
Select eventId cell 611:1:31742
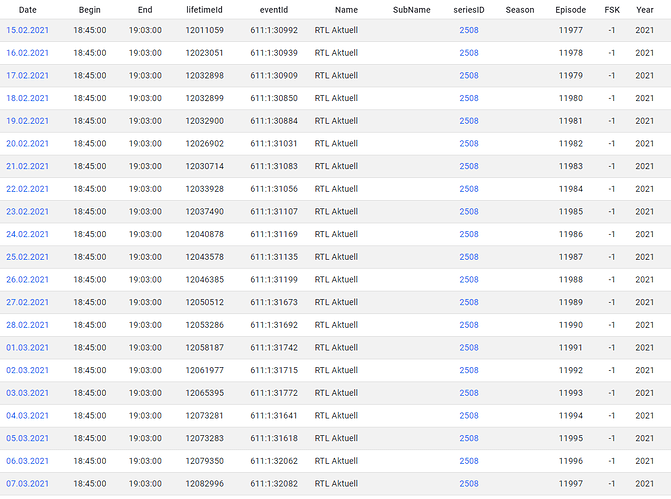pos(274,348)
